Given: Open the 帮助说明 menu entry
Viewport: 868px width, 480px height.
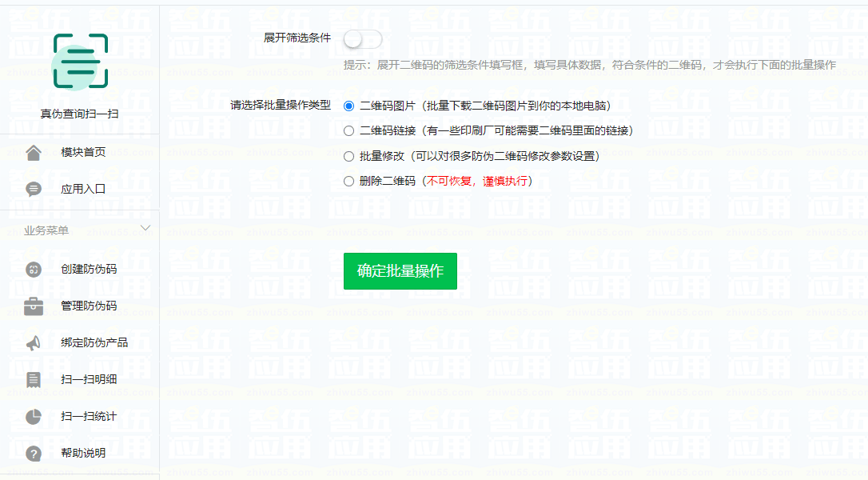Looking at the screenshot, I should tap(83, 454).
